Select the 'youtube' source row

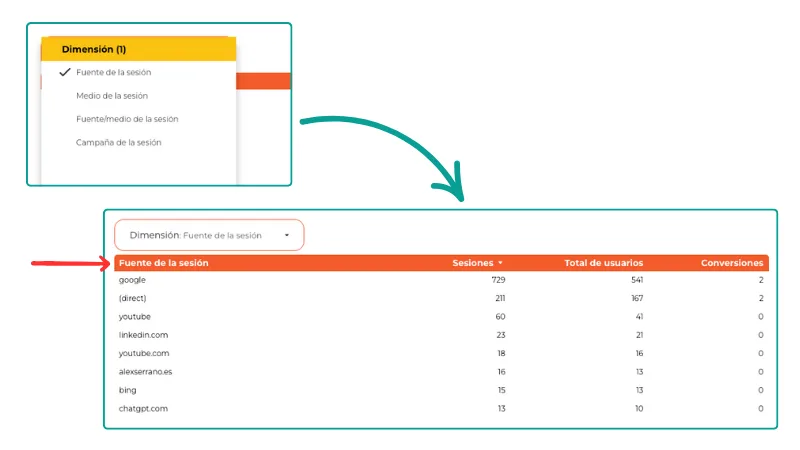pos(135,316)
